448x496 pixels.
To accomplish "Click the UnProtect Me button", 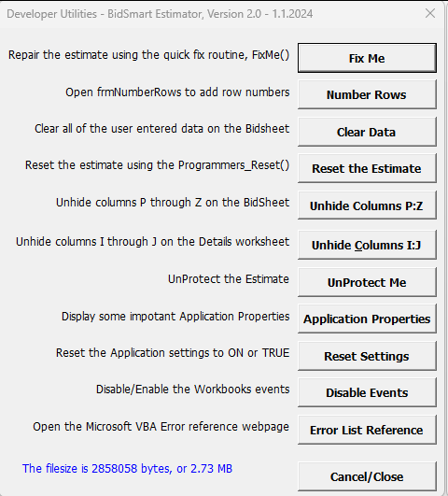I will [x=367, y=282].
